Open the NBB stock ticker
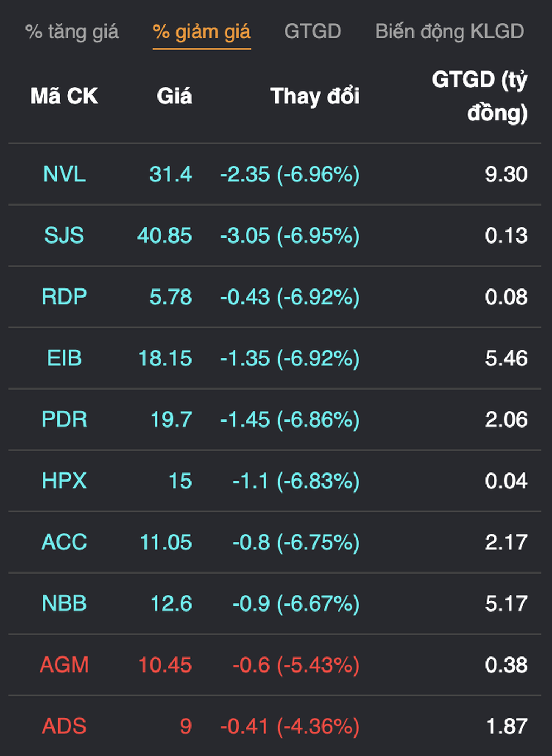The height and width of the screenshot is (756, 552). [x=64, y=603]
